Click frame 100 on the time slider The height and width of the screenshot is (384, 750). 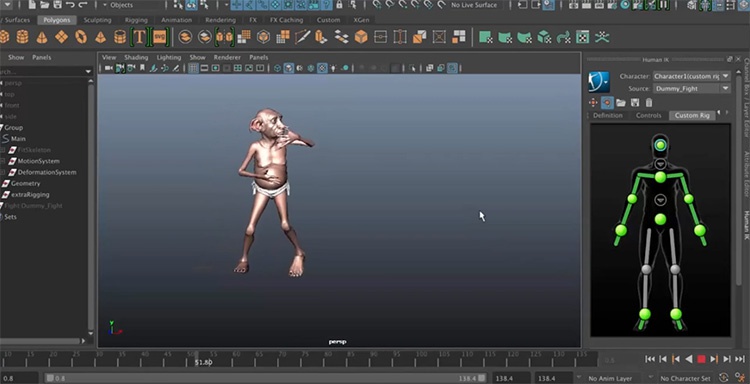(x=421, y=355)
